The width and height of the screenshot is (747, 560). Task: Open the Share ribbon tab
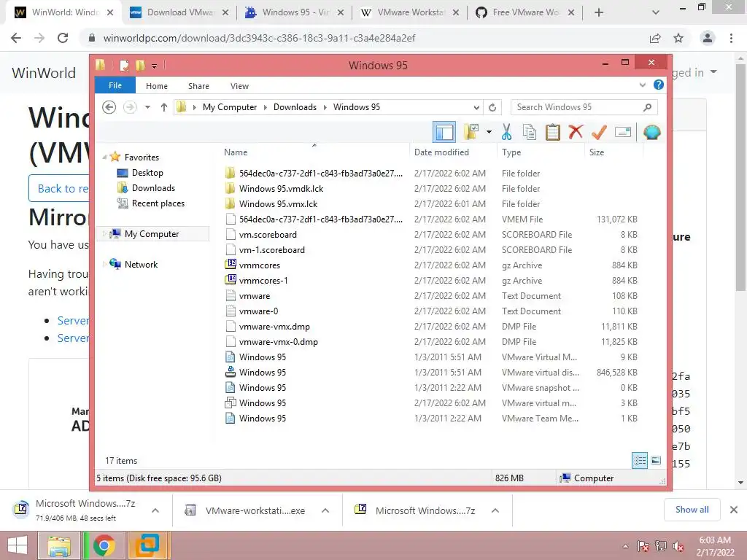pyautogui.click(x=198, y=86)
